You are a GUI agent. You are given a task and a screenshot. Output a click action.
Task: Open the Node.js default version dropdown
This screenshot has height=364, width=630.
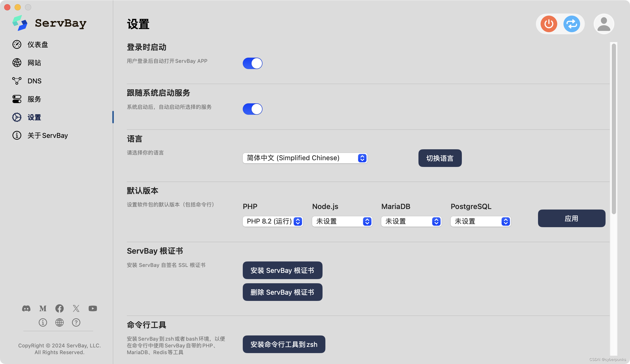point(342,221)
